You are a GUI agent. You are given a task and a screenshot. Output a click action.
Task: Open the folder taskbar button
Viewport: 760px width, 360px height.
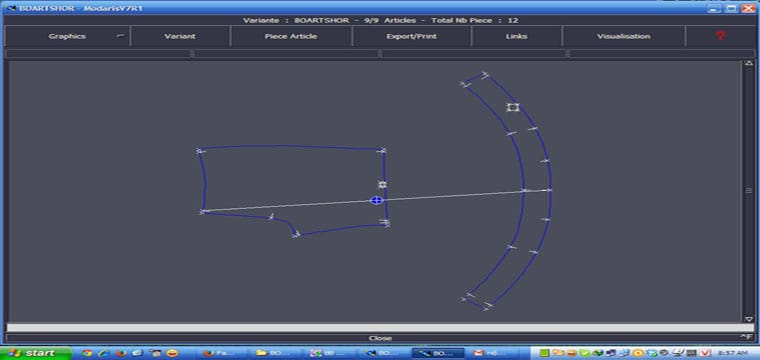(x=275, y=353)
